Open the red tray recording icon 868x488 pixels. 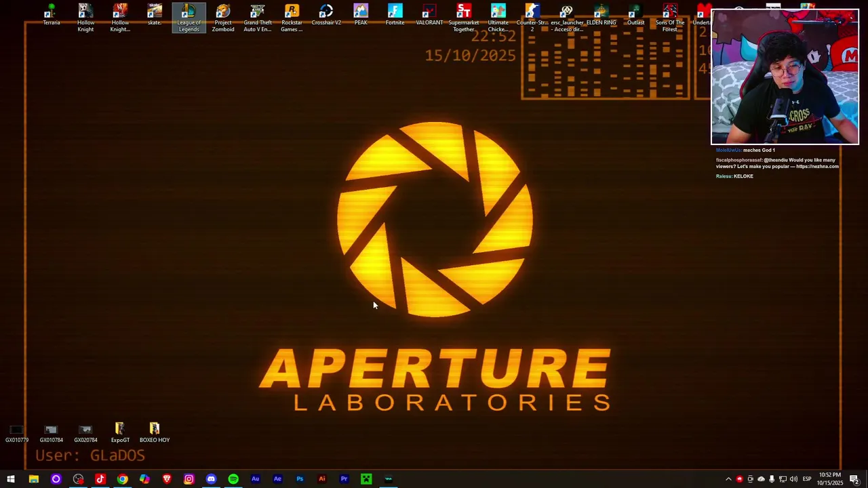(739, 479)
